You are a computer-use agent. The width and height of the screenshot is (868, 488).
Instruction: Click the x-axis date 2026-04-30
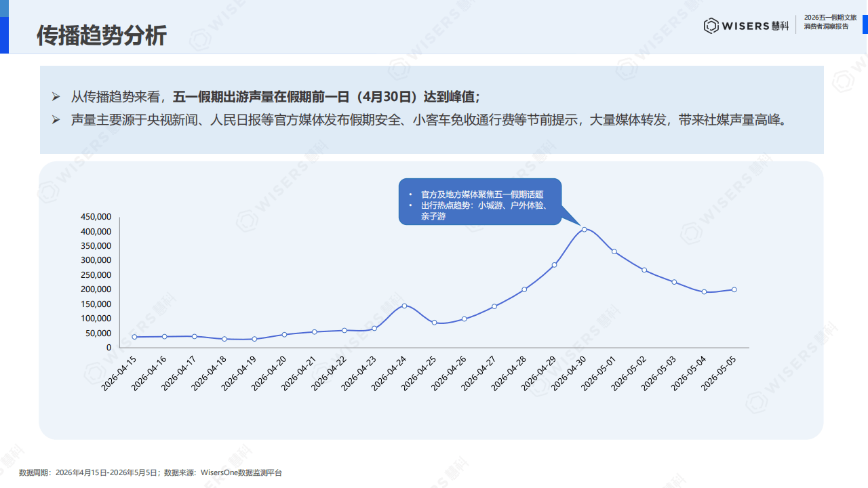tap(568, 373)
